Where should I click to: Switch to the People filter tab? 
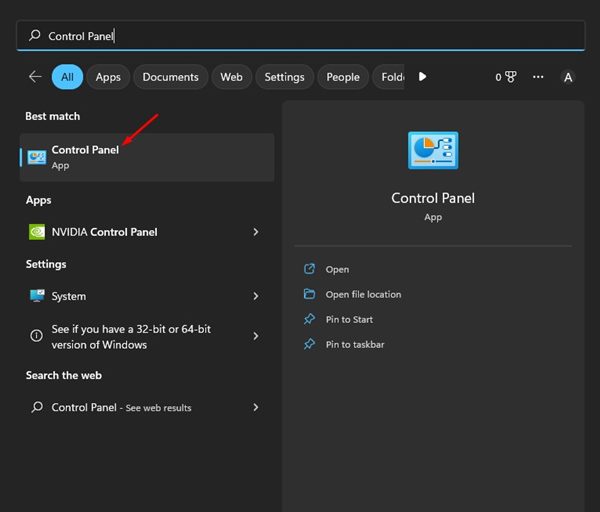pyautogui.click(x=343, y=77)
